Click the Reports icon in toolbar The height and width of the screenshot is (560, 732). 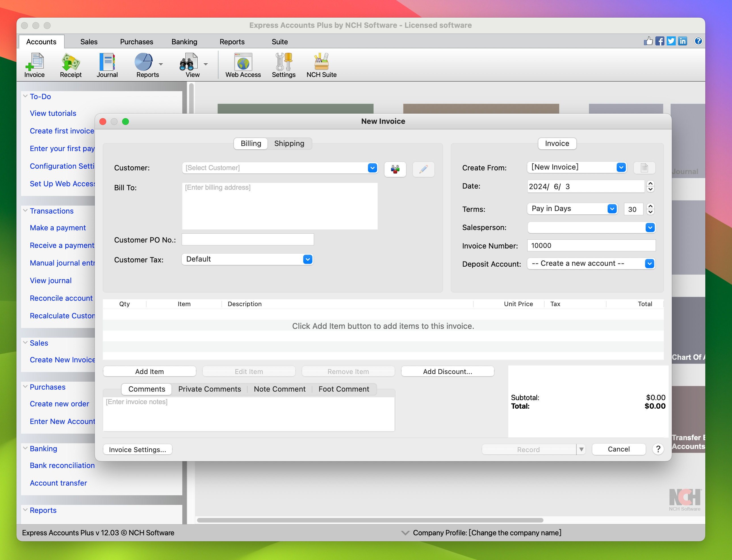pos(148,65)
